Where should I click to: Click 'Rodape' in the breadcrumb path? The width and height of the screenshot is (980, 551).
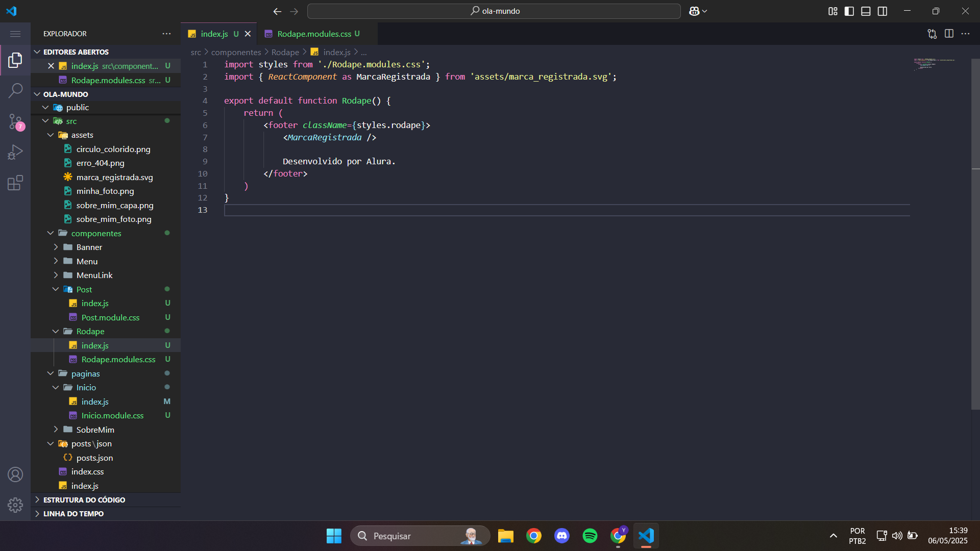click(285, 52)
